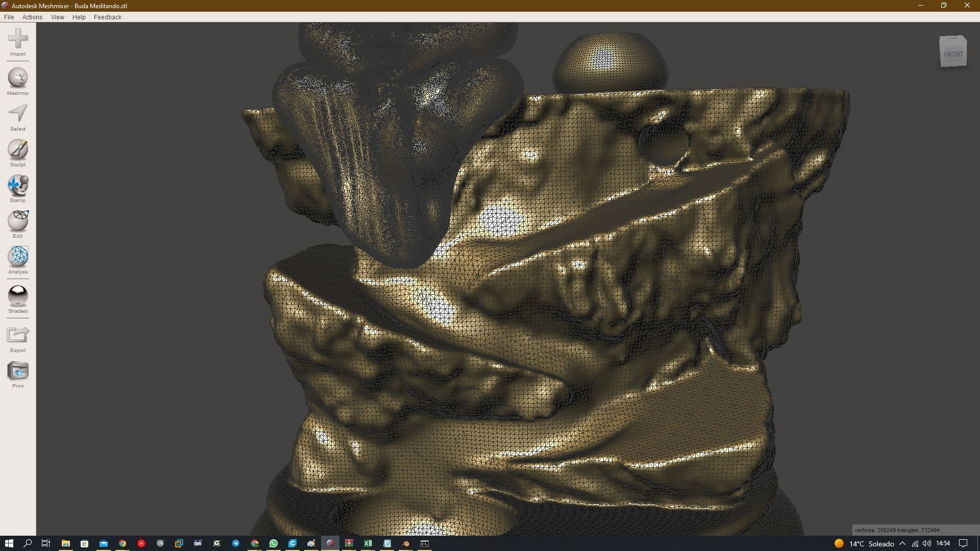Click the Import tool icon
Image resolution: width=980 pixels, height=551 pixels.
tap(18, 38)
